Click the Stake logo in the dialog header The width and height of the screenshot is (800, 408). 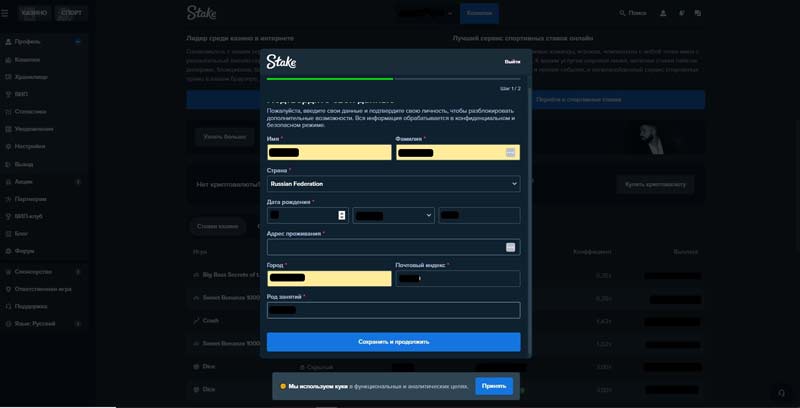(x=281, y=62)
